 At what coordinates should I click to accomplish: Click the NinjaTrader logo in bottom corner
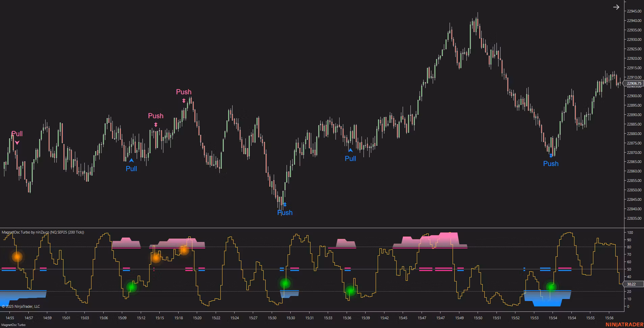[624, 325]
